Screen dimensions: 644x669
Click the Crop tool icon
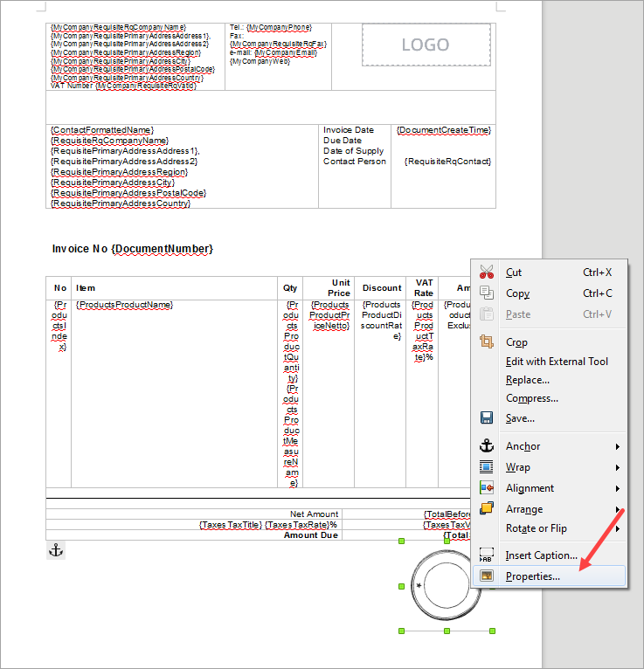click(x=487, y=341)
